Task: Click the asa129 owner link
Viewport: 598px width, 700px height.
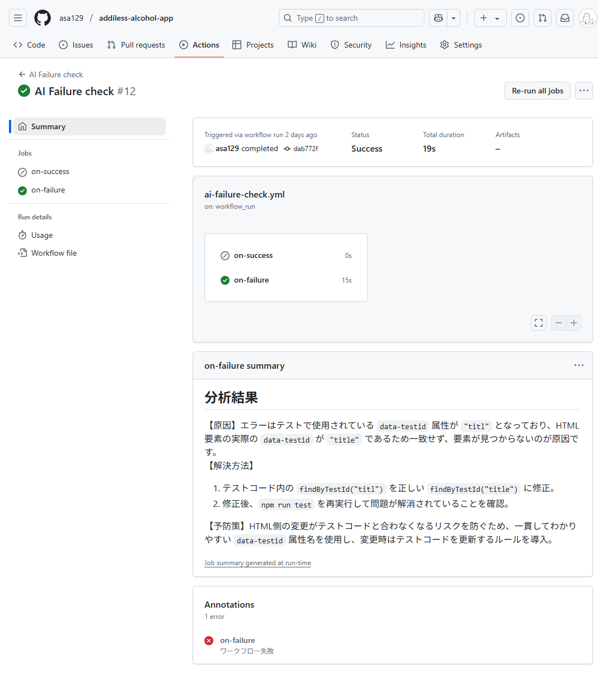Action: (x=71, y=18)
